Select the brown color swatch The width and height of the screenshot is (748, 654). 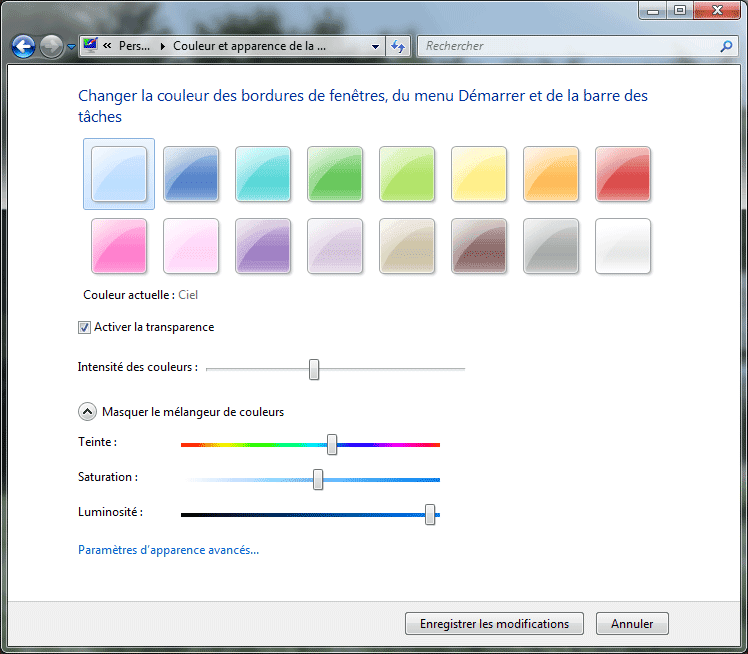click(x=479, y=246)
